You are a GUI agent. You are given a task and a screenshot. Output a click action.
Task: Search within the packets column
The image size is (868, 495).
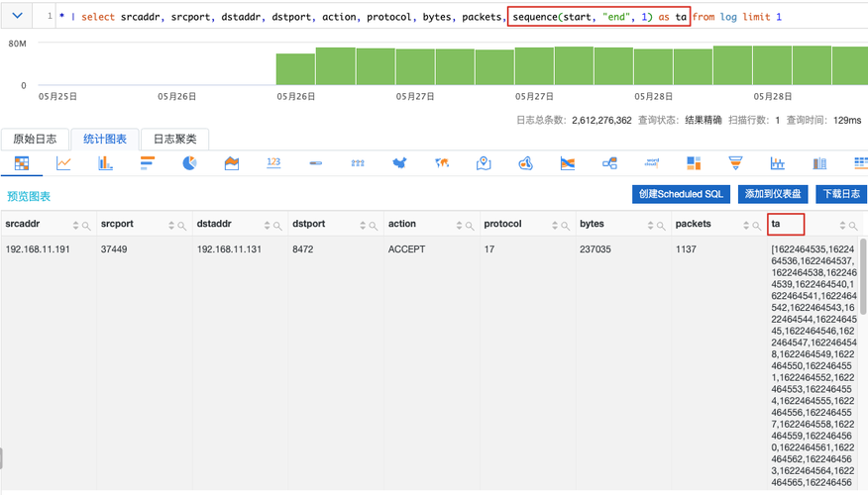[757, 226]
